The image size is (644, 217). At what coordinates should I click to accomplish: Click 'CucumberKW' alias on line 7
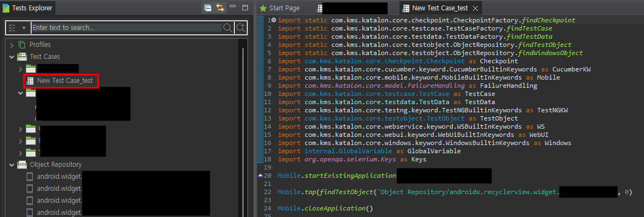[572, 69]
